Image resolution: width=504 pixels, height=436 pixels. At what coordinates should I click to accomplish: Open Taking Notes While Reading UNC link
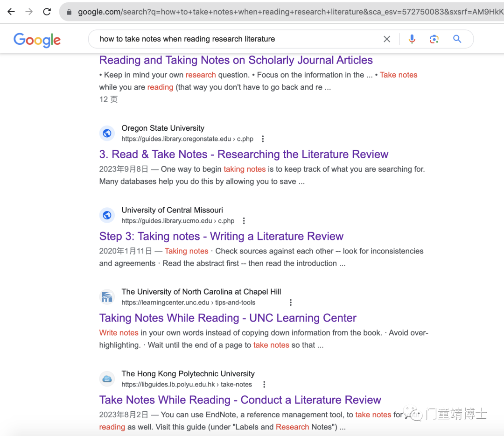(228, 318)
